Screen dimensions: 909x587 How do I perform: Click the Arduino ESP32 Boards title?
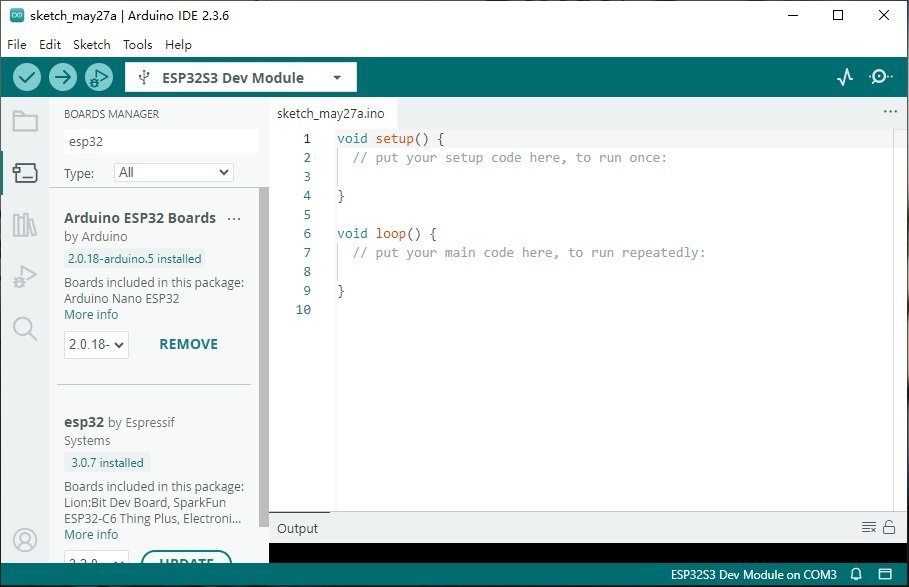point(140,218)
